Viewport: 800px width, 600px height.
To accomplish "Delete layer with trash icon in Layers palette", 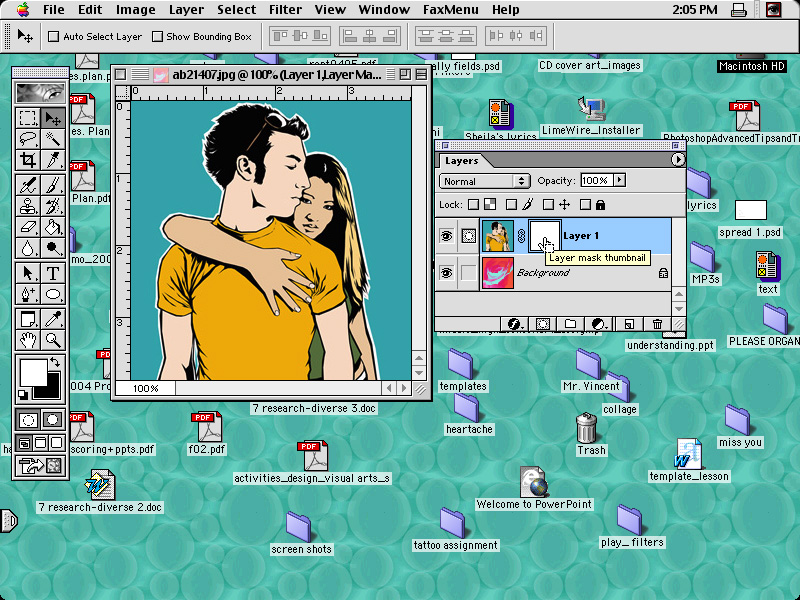I will [x=657, y=324].
